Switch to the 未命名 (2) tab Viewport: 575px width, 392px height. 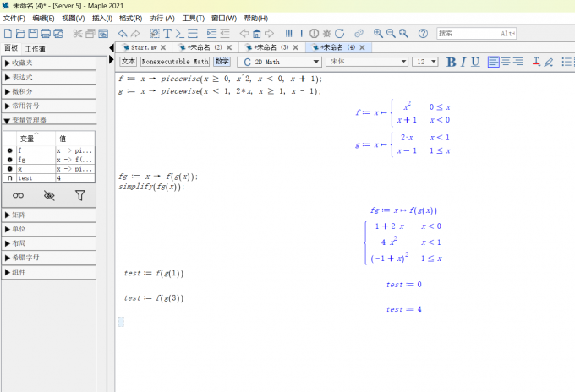(x=205, y=47)
